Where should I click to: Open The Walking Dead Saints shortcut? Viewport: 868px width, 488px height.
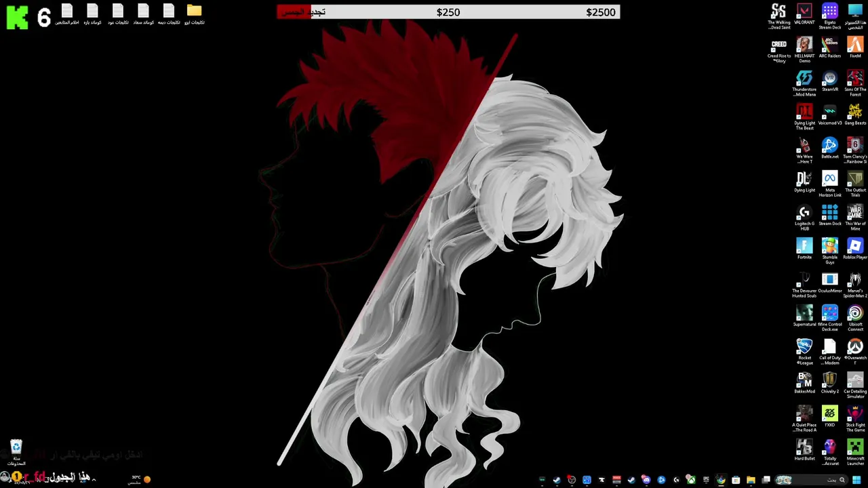(x=779, y=16)
